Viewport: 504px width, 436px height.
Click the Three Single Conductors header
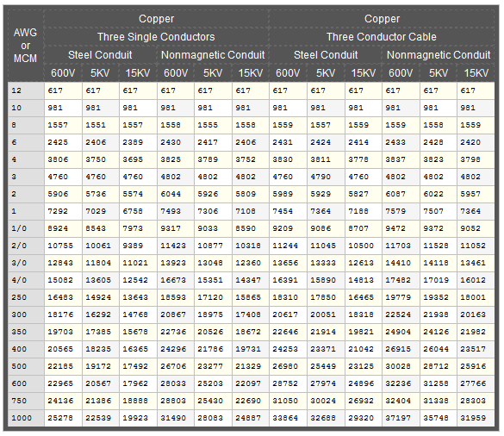pos(157,37)
